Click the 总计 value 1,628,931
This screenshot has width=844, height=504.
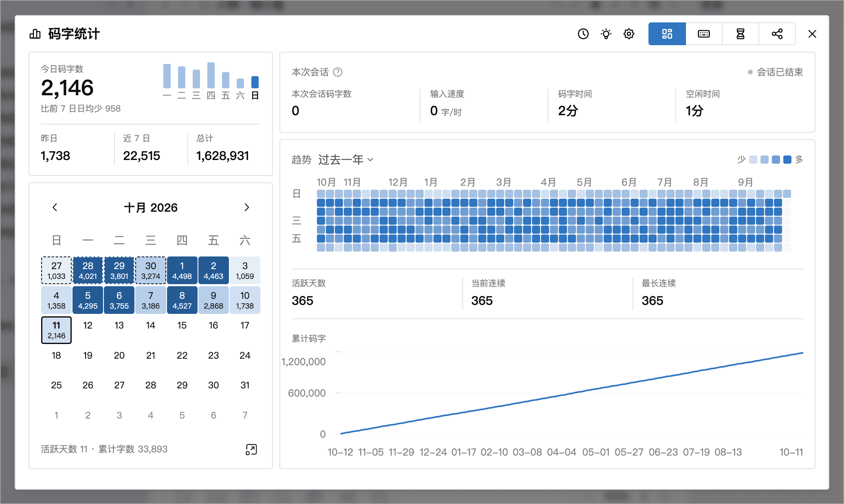pos(222,156)
